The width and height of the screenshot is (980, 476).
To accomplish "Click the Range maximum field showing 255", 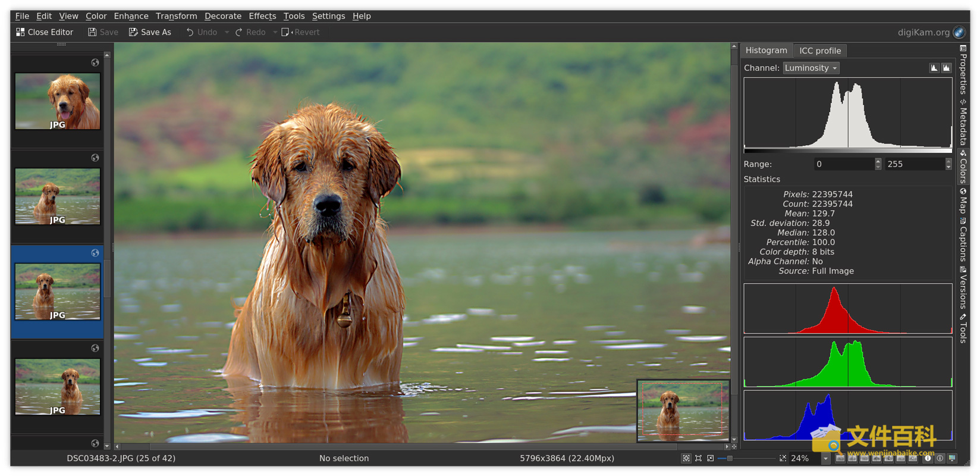I will 914,164.
